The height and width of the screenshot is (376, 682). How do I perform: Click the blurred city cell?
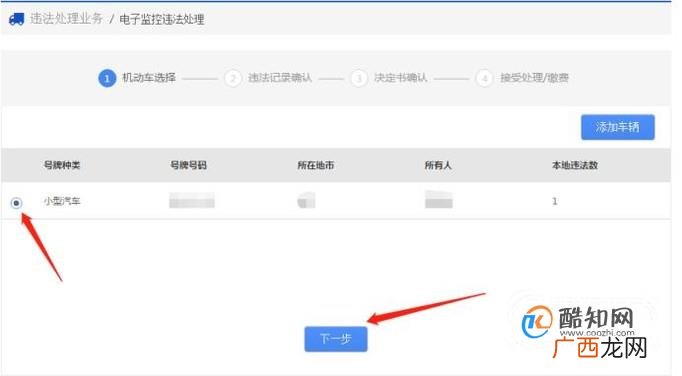(306, 200)
